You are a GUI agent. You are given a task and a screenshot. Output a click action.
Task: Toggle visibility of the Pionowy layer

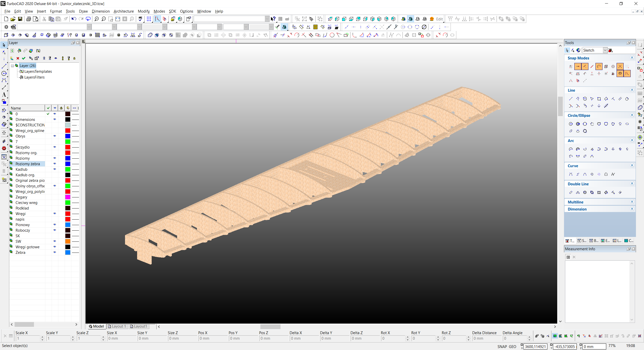[55, 225]
